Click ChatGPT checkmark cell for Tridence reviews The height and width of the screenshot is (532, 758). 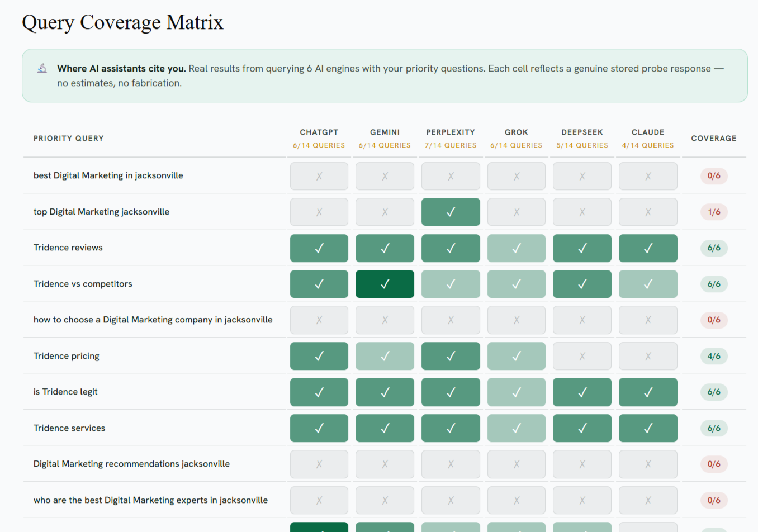319,248
